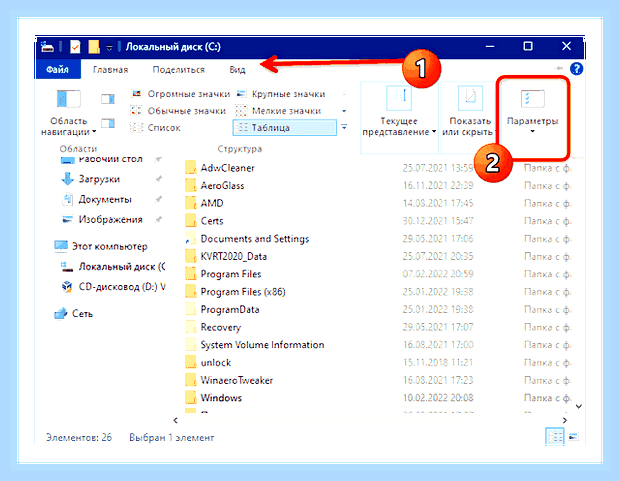The height and width of the screenshot is (481, 620).
Task: Toggle the details pane icon
Action: tap(108, 124)
